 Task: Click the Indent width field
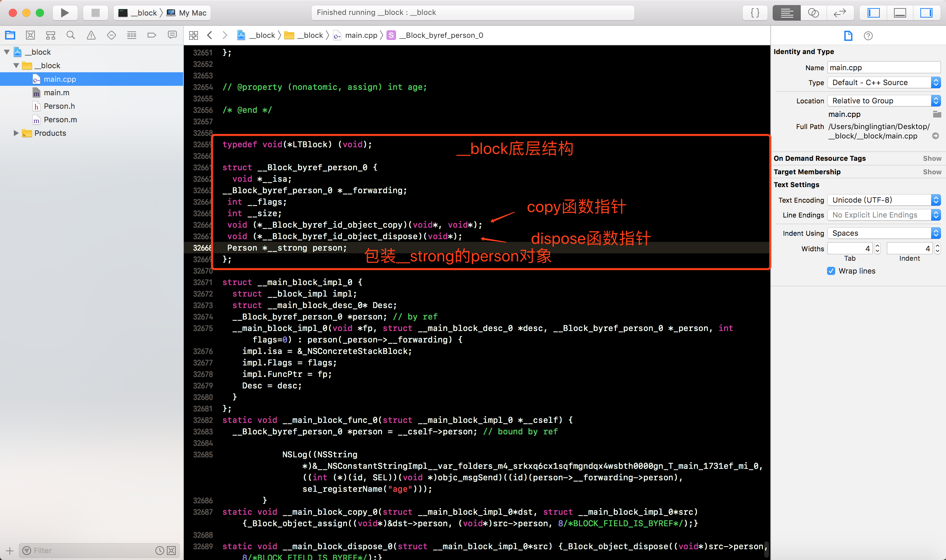click(x=910, y=248)
